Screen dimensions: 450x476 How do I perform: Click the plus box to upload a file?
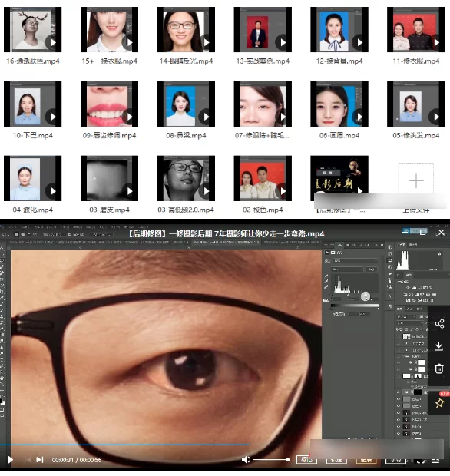[x=416, y=180]
